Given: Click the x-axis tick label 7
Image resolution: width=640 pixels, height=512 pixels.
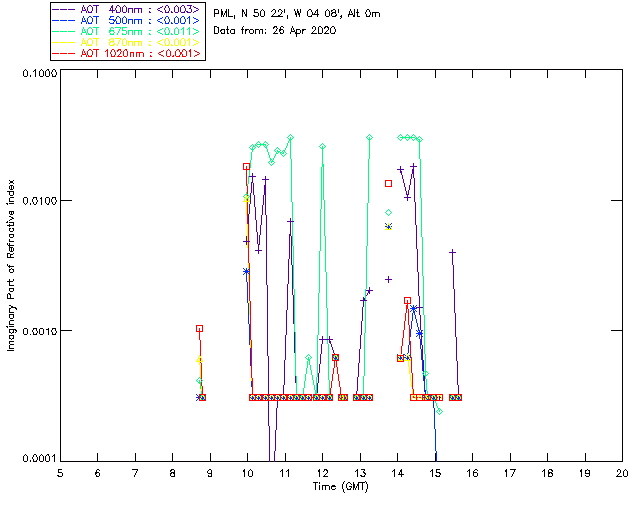Looking at the screenshot, I should coord(135,474).
